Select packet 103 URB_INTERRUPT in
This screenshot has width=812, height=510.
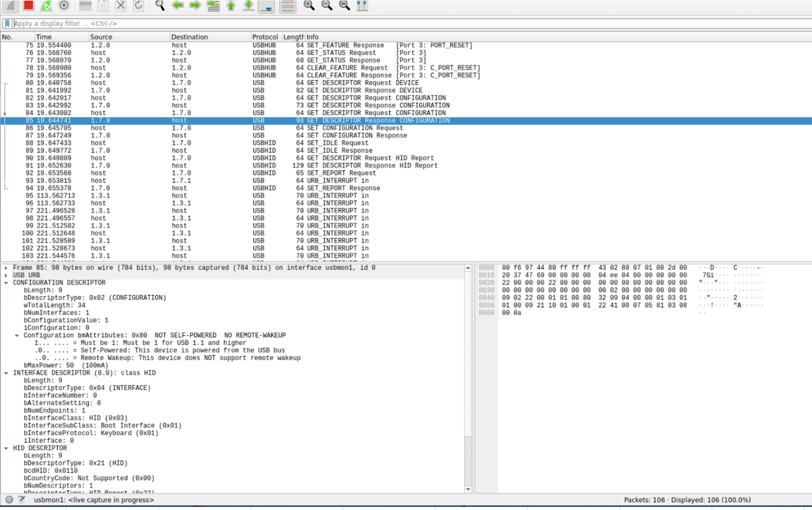(406, 256)
